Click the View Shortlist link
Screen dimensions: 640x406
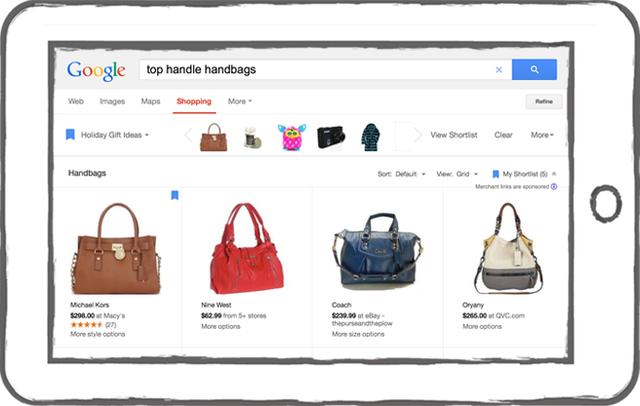click(454, 135)
